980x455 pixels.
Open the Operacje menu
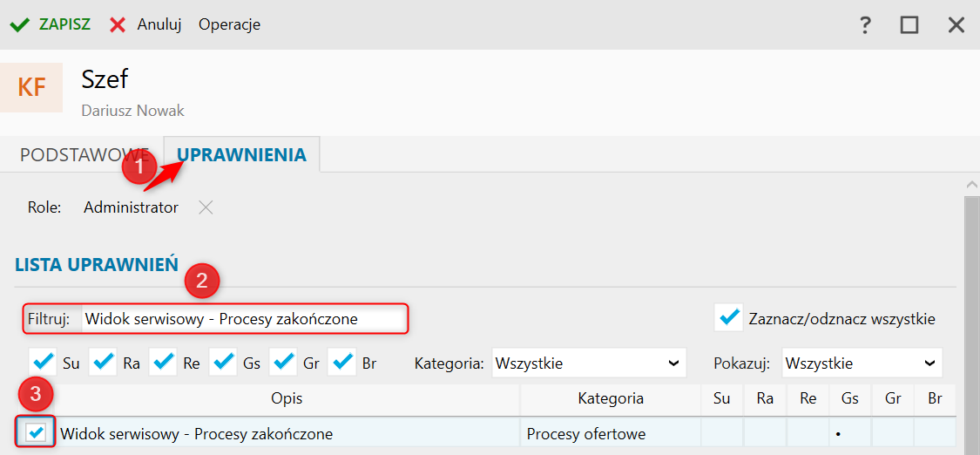point(229,24)
